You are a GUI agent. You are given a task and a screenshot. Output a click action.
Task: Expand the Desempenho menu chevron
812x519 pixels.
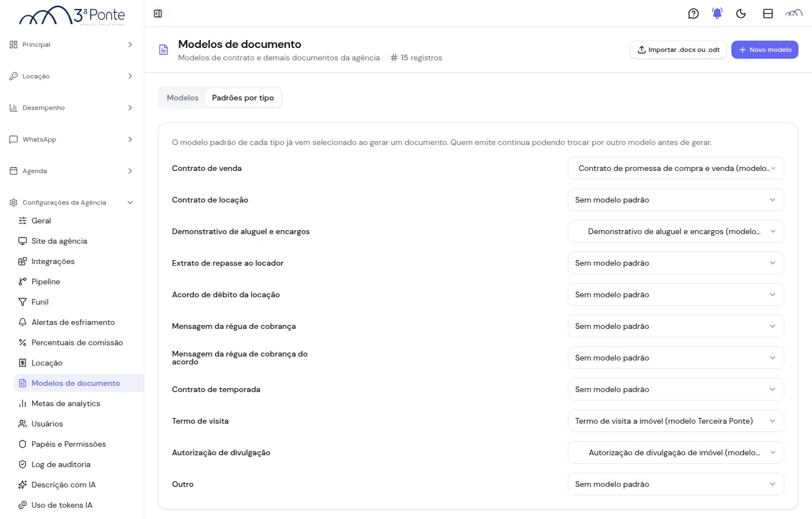(130, 108)
